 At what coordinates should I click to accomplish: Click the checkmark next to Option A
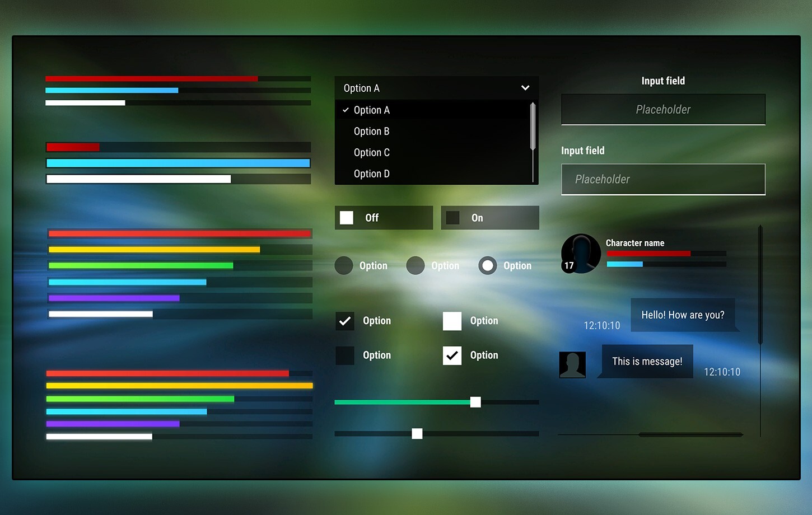[346, 110]
